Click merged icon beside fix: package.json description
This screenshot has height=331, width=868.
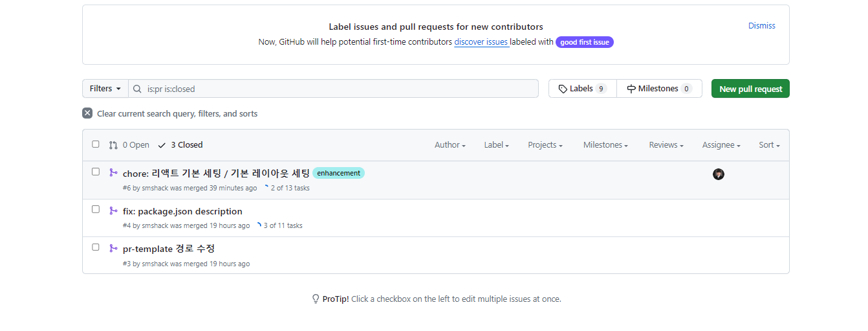click(x=113, y=211)
